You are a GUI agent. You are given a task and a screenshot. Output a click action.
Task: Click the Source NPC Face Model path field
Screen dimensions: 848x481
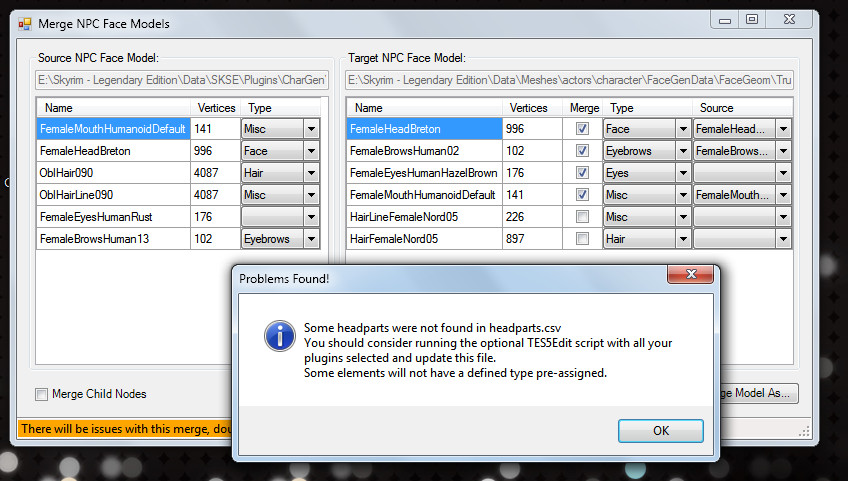(182, 80)
